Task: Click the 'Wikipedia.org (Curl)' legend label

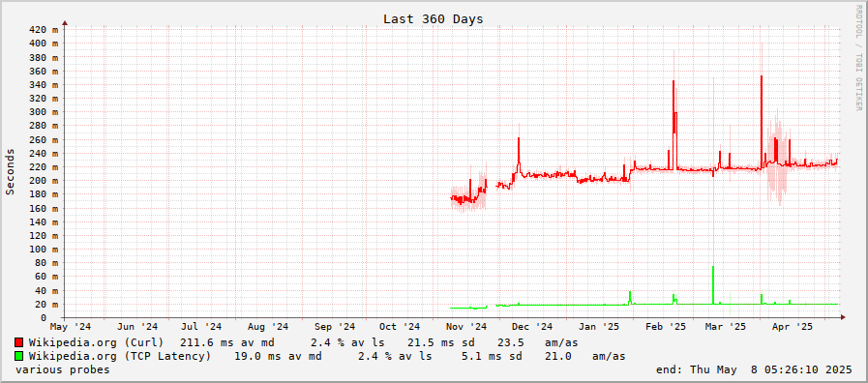Action: click(x=97, y=342)
